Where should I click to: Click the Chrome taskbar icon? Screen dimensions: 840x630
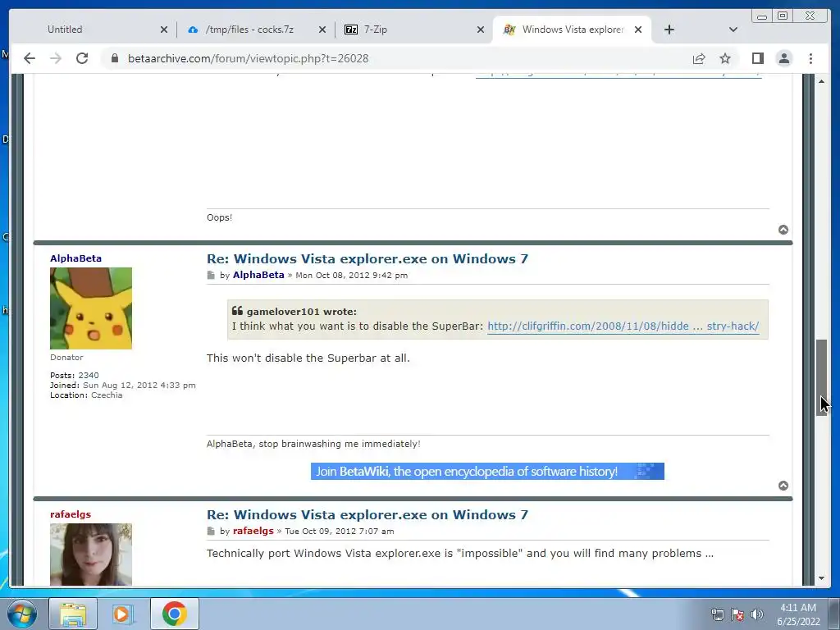pyautogui.click(x=175, y=614)
